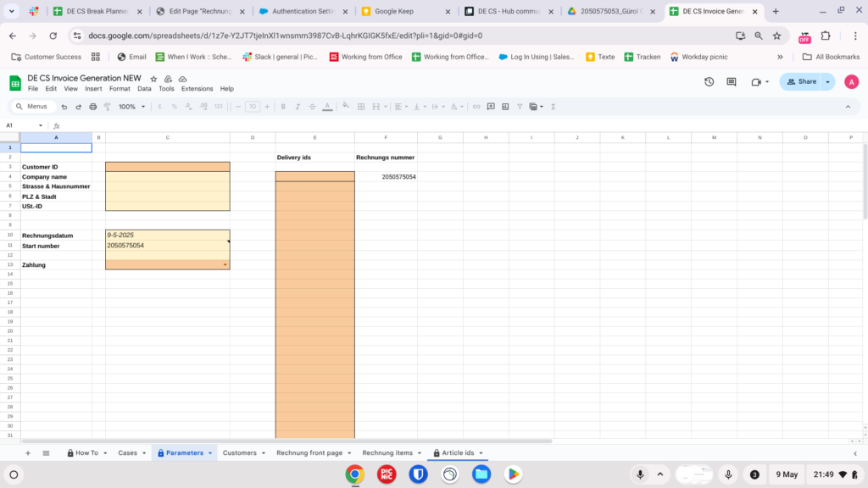Switch to the Customers sheet tab

click(x=239, y=453)
